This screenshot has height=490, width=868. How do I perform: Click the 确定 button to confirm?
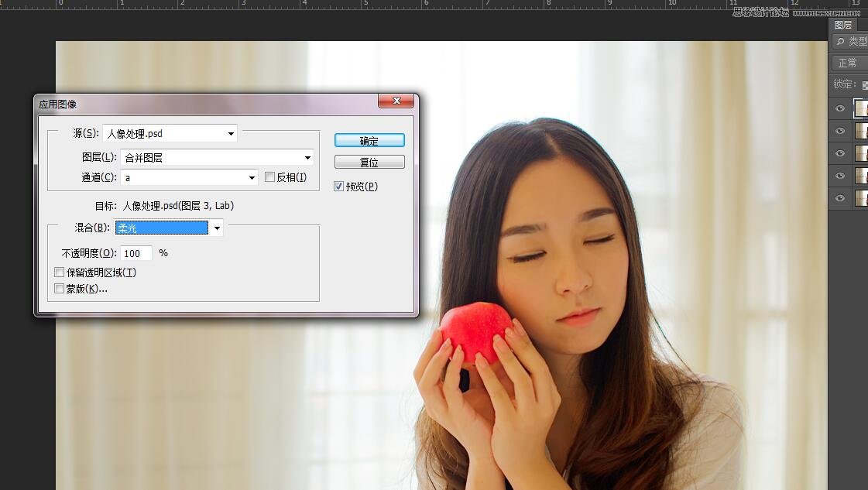click(x=369, y=140)
